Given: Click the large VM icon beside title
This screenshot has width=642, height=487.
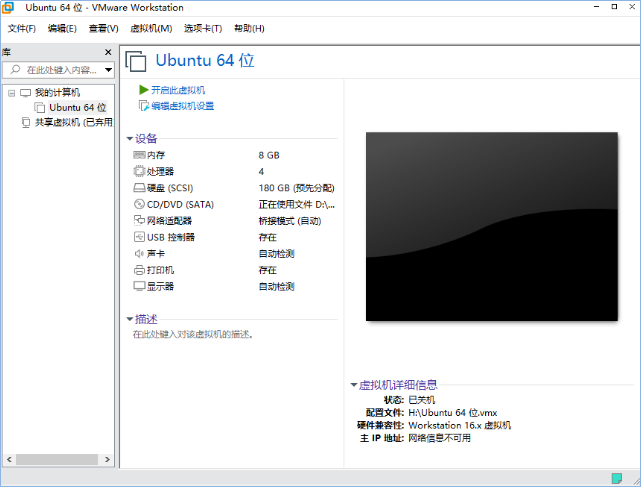Looking at the screenshot, I should [x=136, y=61].
